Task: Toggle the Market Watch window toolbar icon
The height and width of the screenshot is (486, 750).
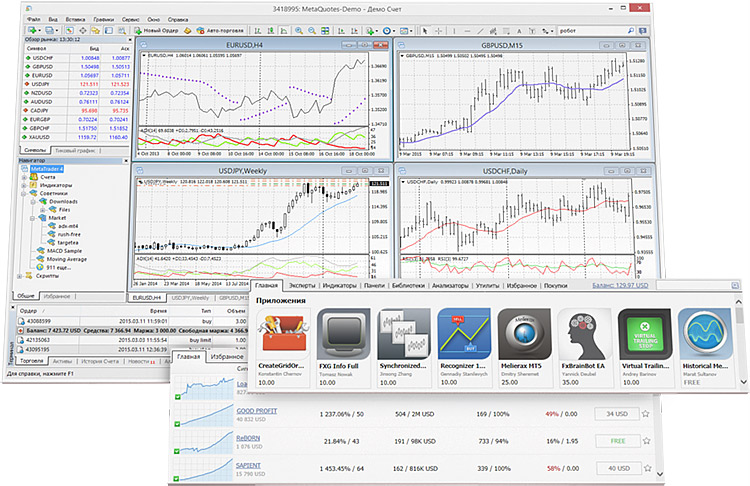Action: point(69,30)
